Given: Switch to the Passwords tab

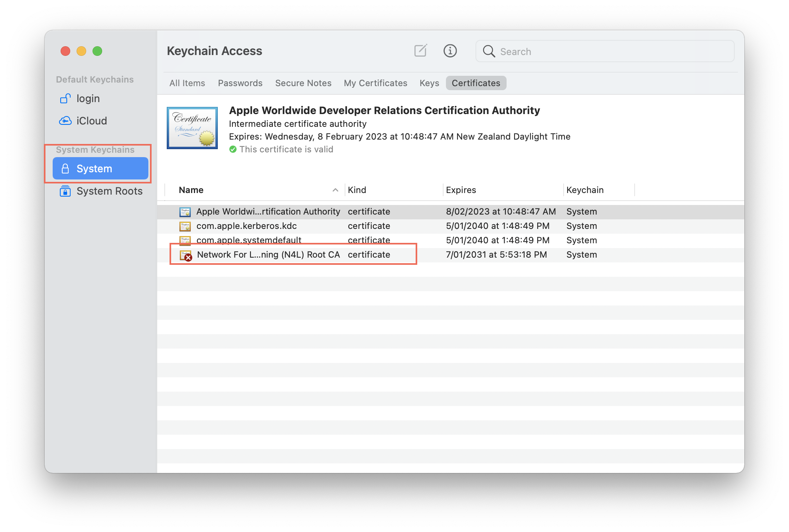Looking at the screenshot, I should 240,83.
